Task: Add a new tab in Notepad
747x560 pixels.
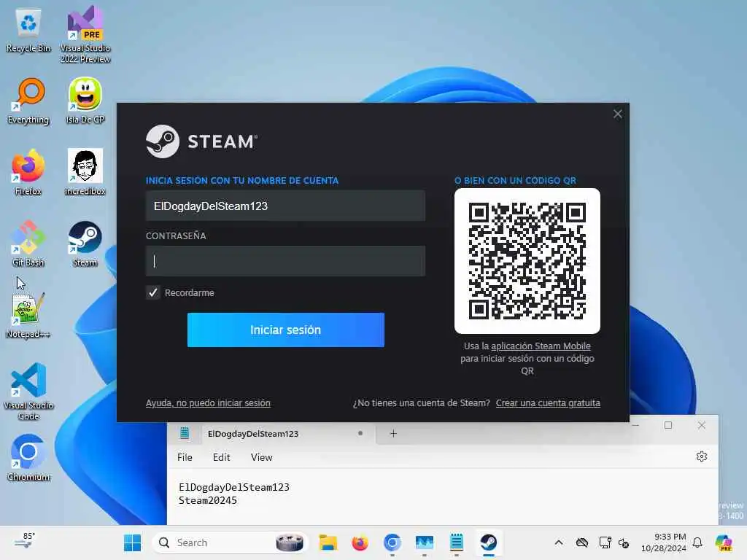Action: click(x=393, y=433)
